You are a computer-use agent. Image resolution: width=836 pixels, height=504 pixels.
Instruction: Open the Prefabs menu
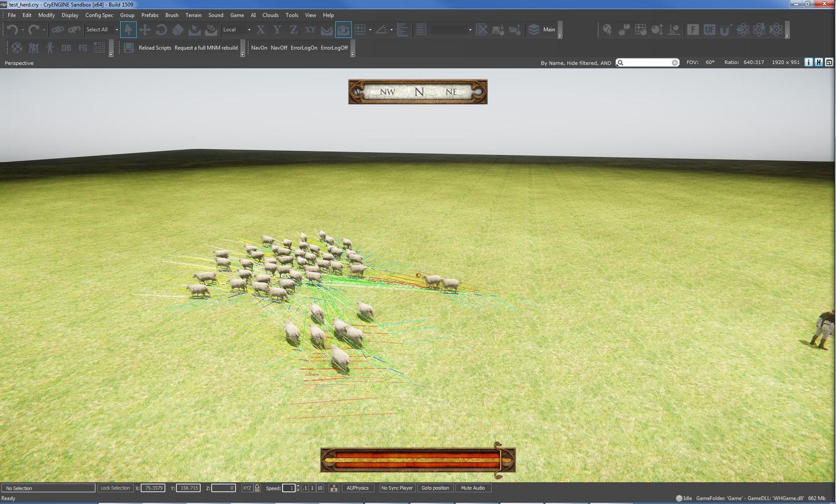pos(149,15)
